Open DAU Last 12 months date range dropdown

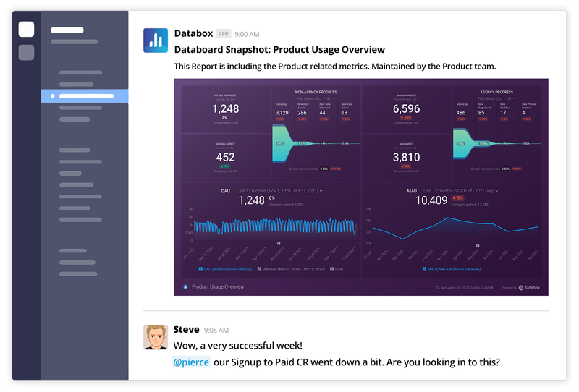tap(279, 191)
